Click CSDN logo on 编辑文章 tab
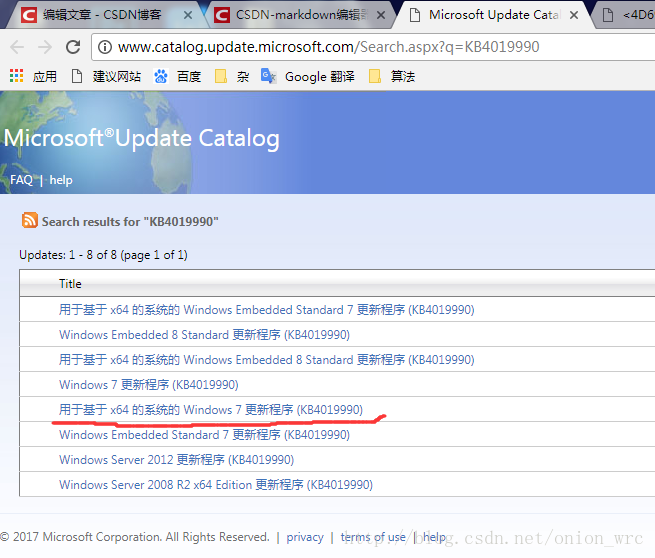Viewport: 655px width, 558px height. pos(29,15)
